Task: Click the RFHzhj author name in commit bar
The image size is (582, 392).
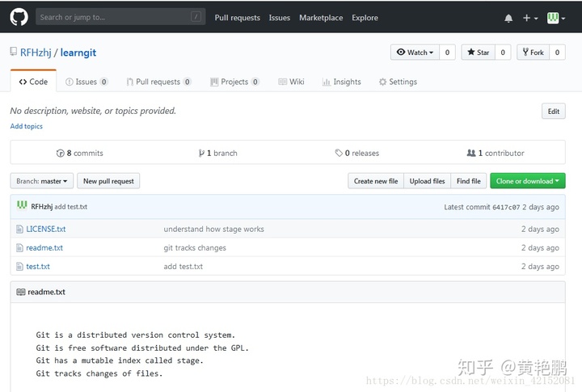Action: 41,207
